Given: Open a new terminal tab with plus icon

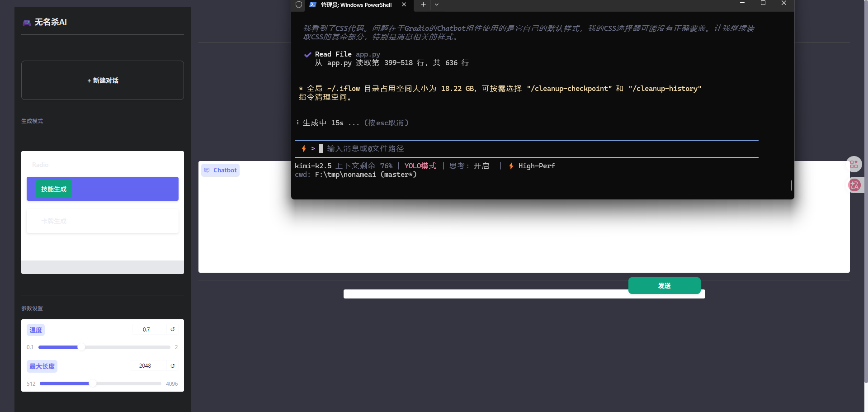Looking at the screenshot, I should point(423,5).
